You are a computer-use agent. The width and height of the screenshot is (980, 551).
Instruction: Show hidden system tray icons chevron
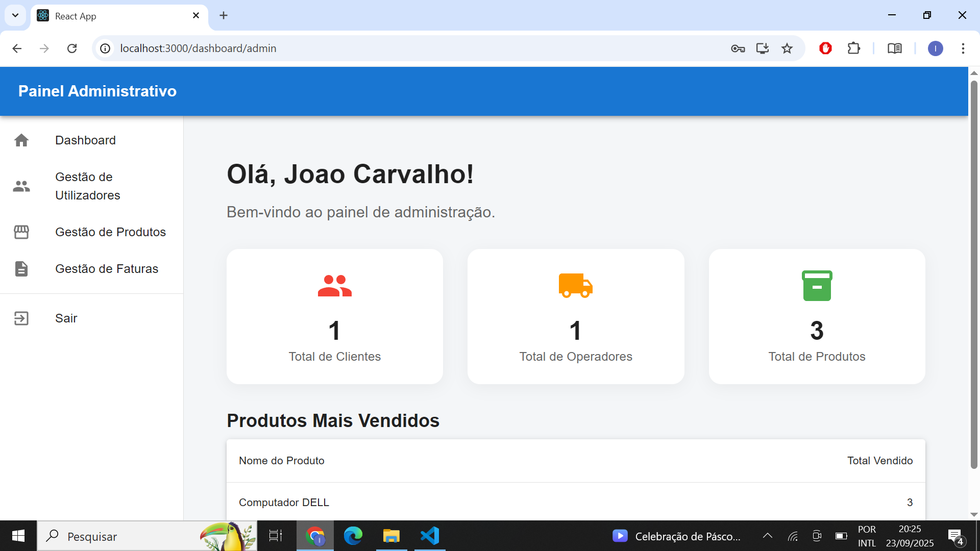click(x=767, y=536)
